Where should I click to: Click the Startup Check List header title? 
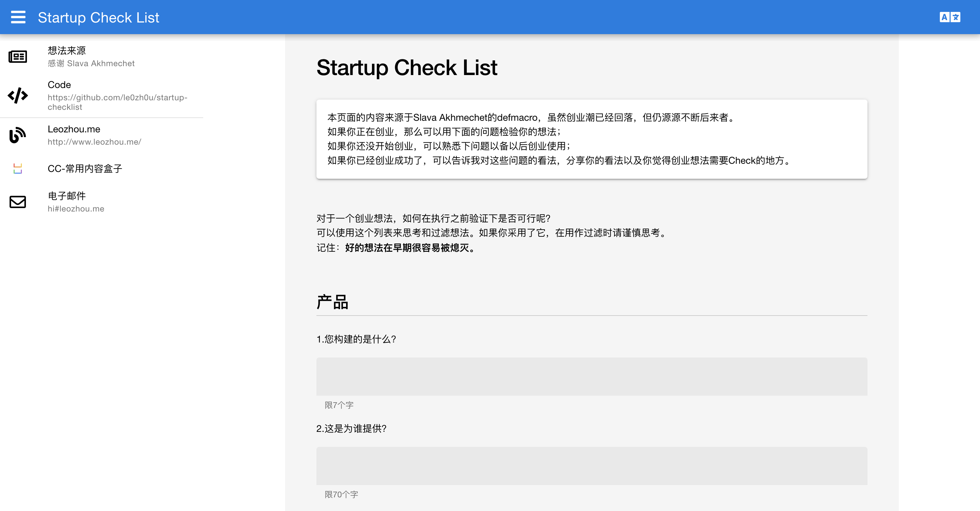click(x=99, y=17)
